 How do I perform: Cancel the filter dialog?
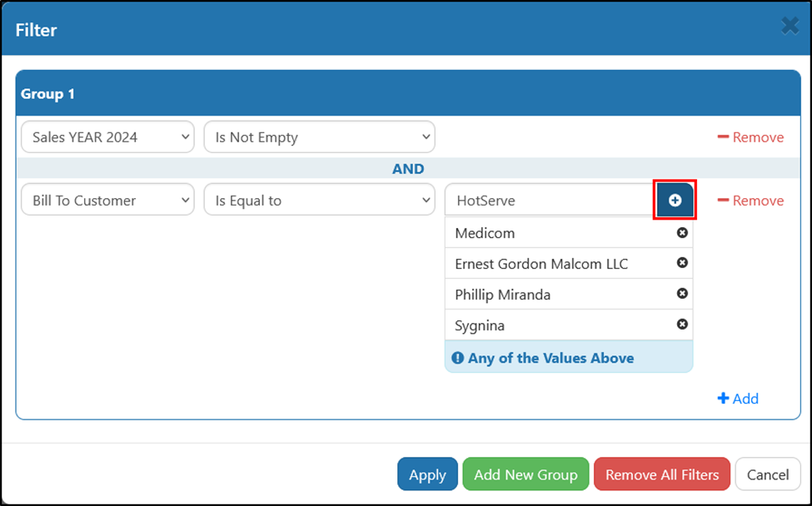(768, 474)
